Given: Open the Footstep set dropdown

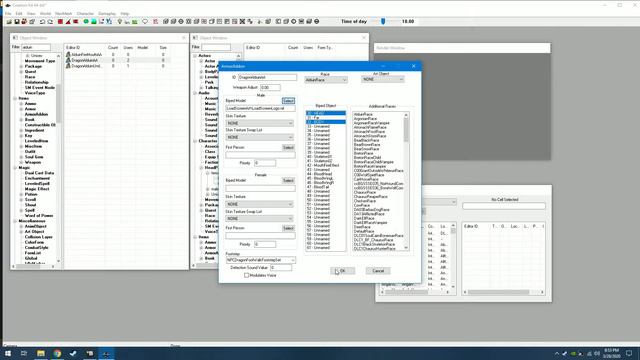Looking at the screenshot, I should pos(260,260).
